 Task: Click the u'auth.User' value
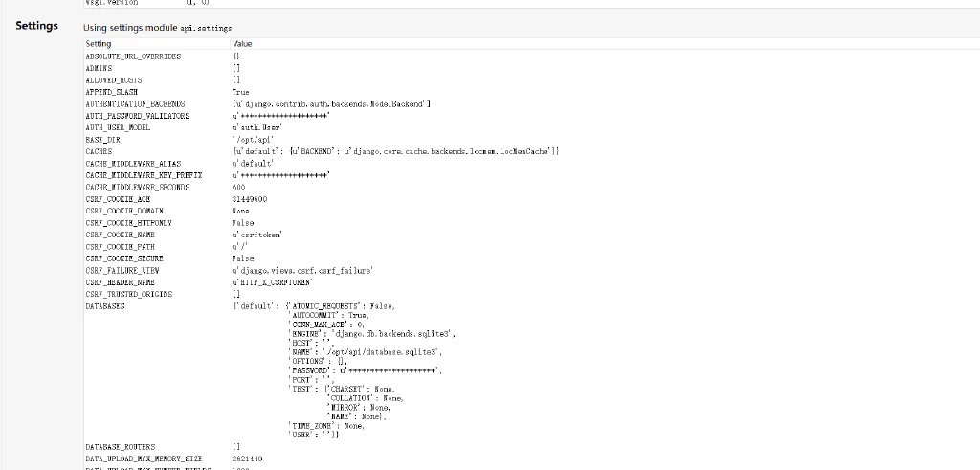click(256, 127)
